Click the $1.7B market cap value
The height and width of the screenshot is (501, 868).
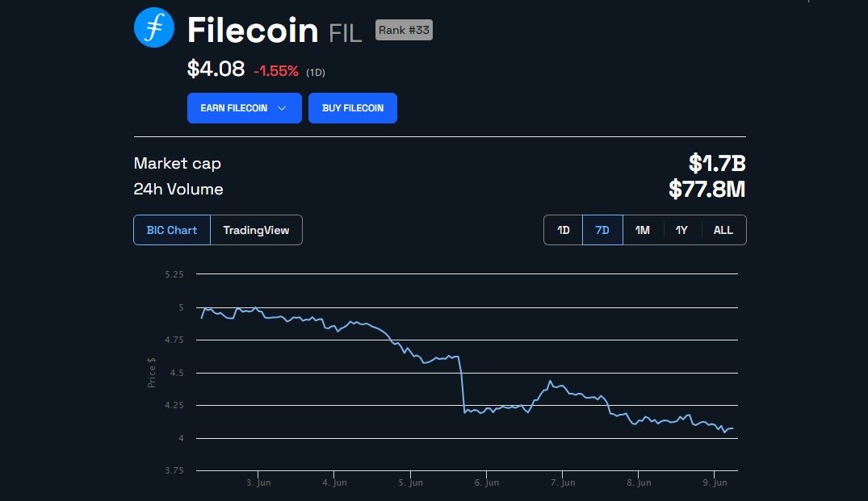pyautogui.click(x=717, y=164)
